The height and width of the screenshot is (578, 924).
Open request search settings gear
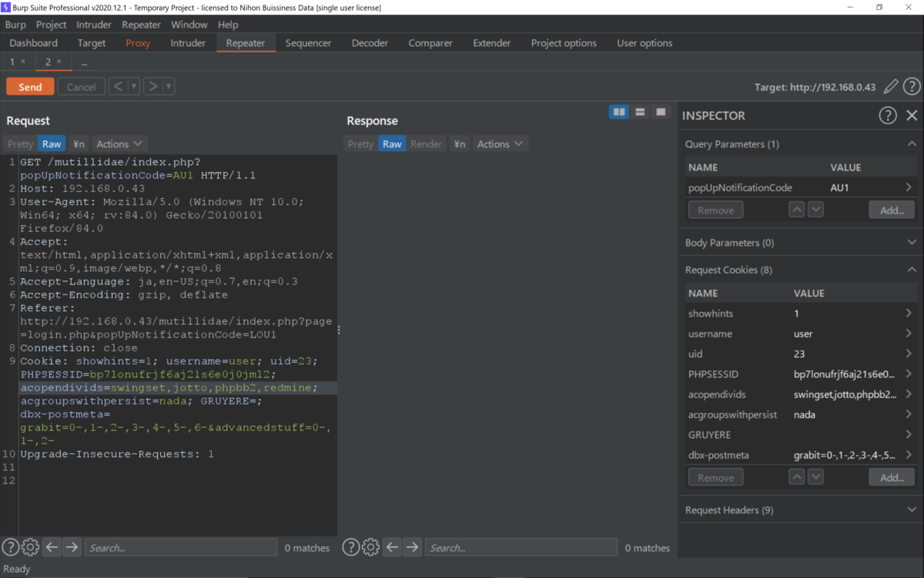click(31, 547)
